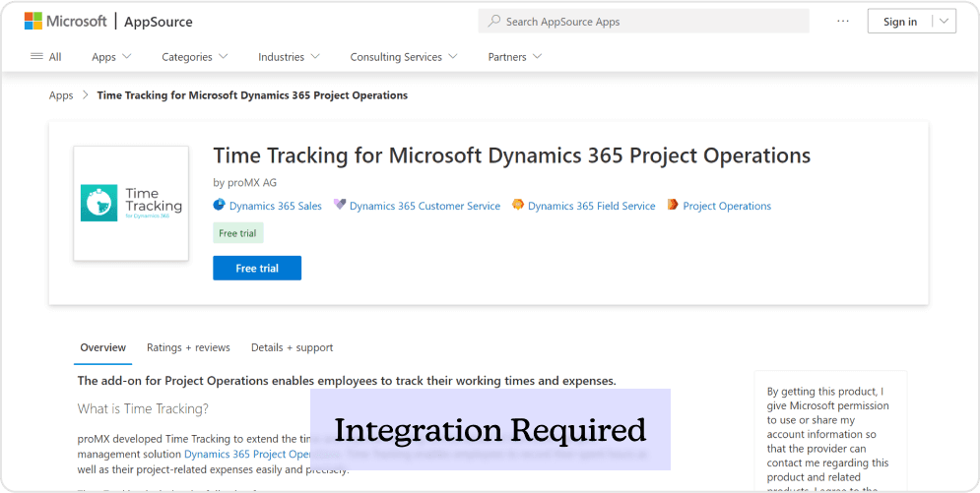This screenshot has width=980, height=493.
Task: Focus the Search AppSource Apps field
Action: (x=644, y=22)
